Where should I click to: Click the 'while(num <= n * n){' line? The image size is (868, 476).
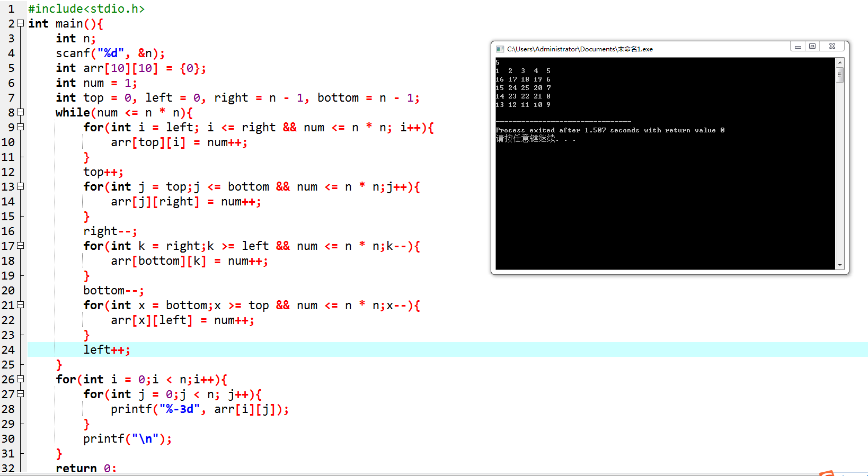pyautogui.click(x=124, y=112)
